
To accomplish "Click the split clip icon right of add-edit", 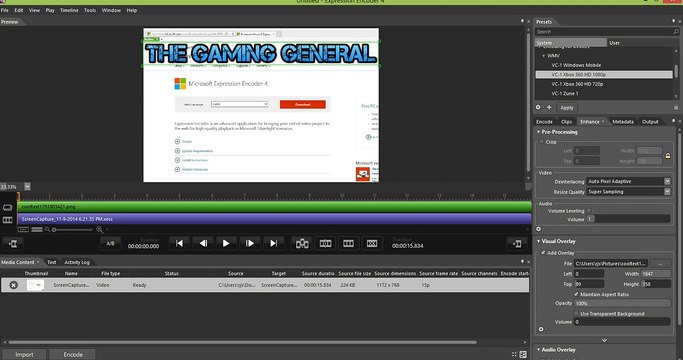I will (x=325, y=243).
